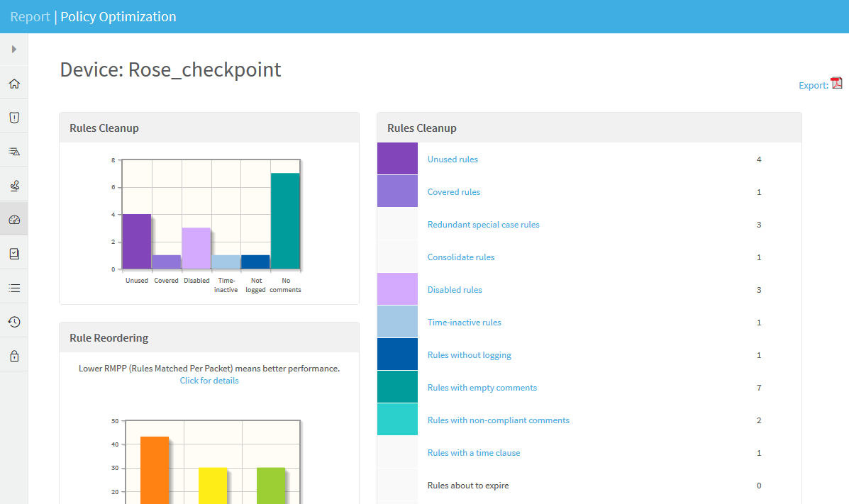Open Redundant special case rules link

[x=483, y=225]
